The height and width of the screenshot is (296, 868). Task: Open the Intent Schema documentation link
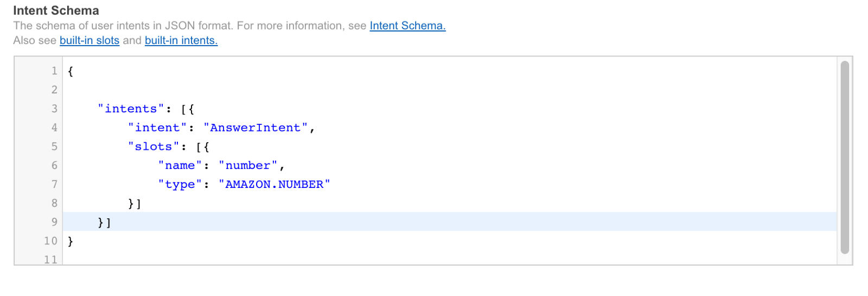coord(407,26)
